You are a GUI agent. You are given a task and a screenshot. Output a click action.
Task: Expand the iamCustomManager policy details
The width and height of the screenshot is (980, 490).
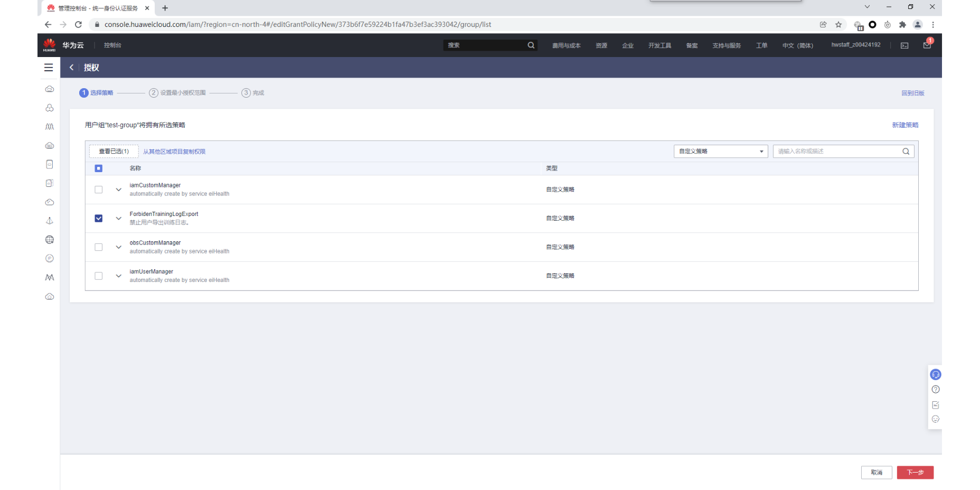tap(119, 190)
